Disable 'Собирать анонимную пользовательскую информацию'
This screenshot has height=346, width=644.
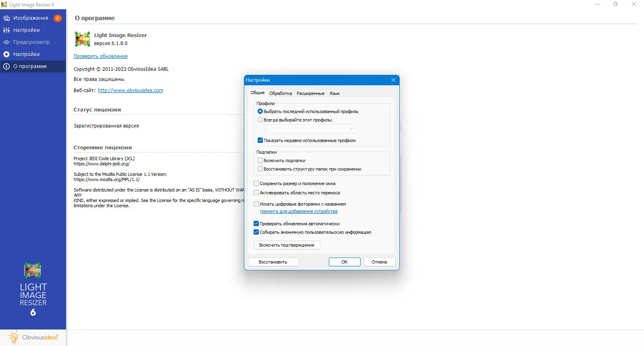click(x=256, y=232)
